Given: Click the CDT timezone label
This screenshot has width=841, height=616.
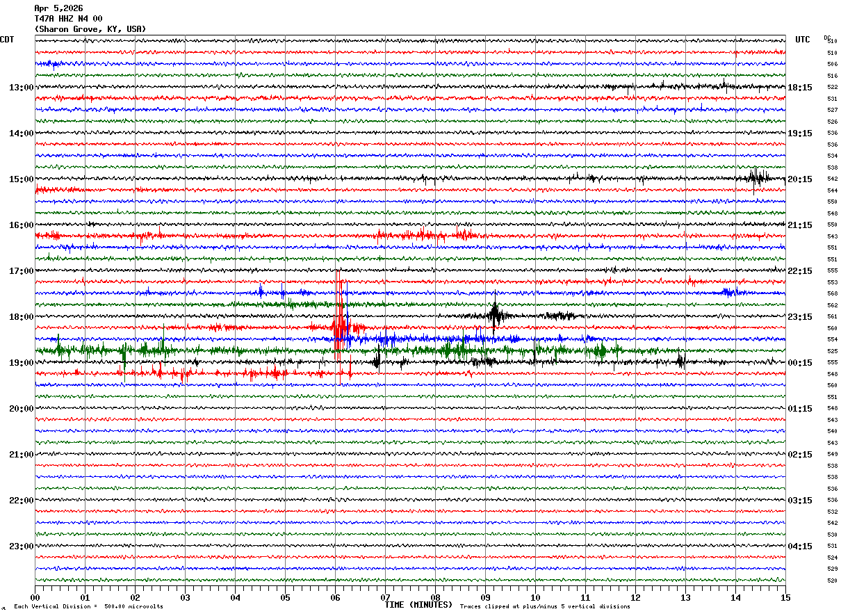Looking at the screenshot, I should [x=7, y=40].
